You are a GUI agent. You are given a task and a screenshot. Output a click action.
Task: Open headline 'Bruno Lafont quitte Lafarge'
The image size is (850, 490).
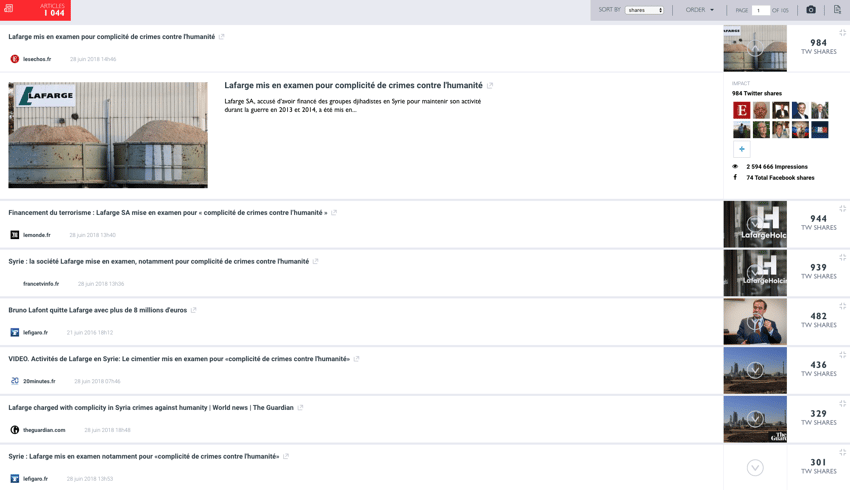[x=98, y=311]
